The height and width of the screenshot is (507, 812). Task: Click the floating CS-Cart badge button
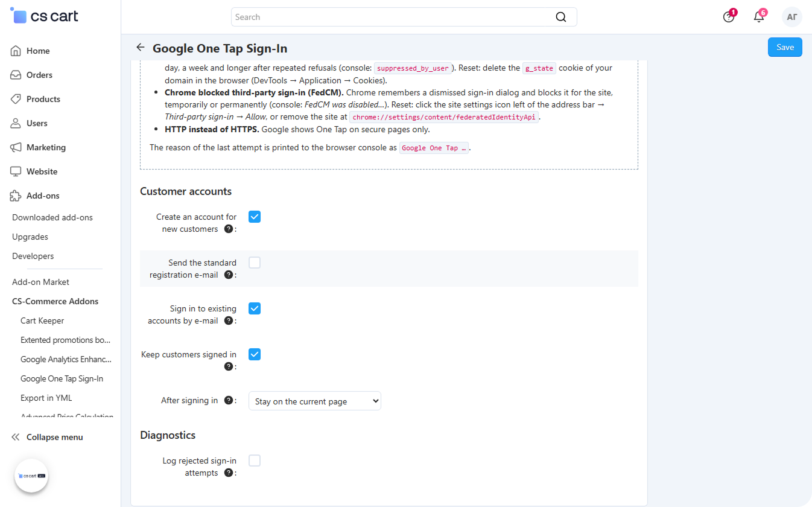(x=31, y=476)
